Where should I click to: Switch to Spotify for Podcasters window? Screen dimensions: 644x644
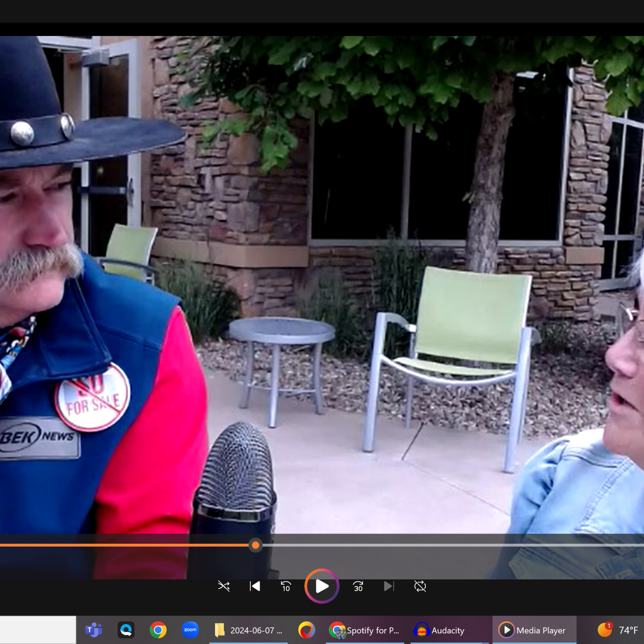(365, 630)
